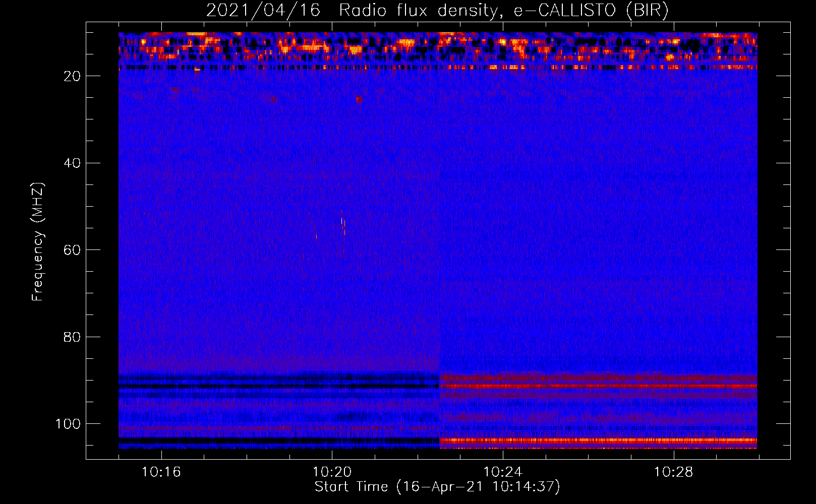Click the 20 frequency tick label
Viewport: 816px width, 504px height.
(x=72, y=76)
